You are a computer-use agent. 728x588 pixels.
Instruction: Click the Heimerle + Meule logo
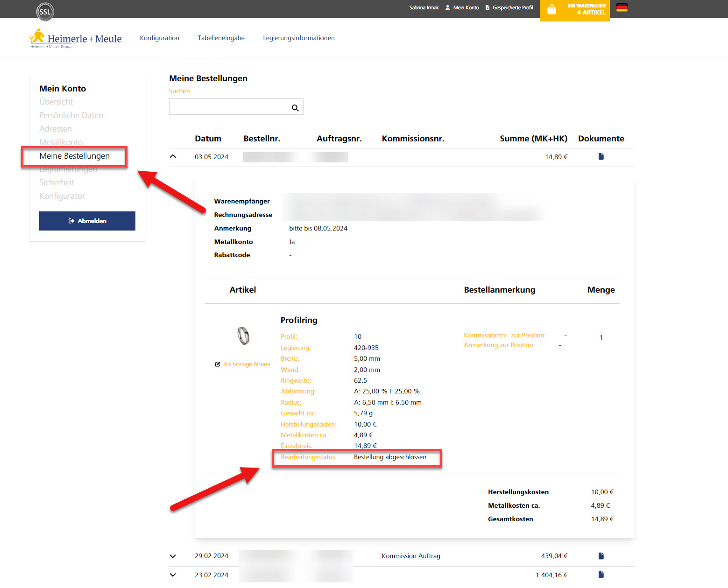coord(76,39)
